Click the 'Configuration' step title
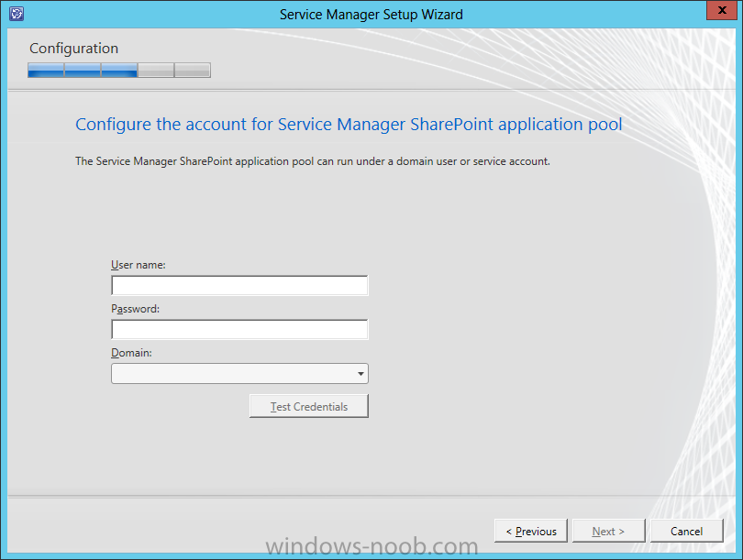 pyautogui.click(x=74, y=49)
